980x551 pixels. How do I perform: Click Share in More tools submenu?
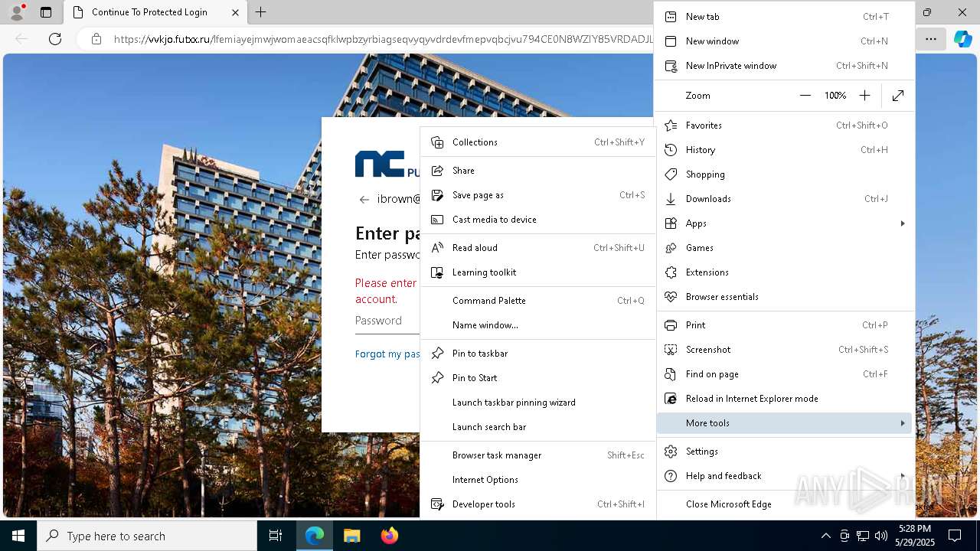point(538,171)
